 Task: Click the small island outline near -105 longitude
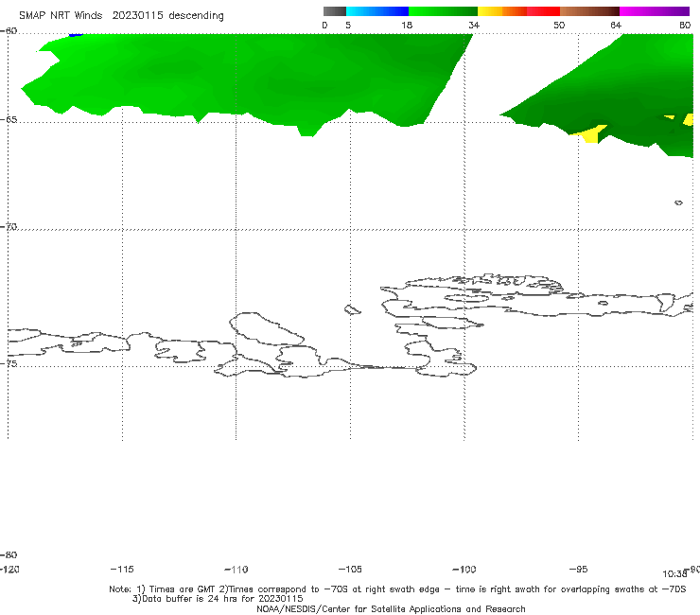point(352,309)
